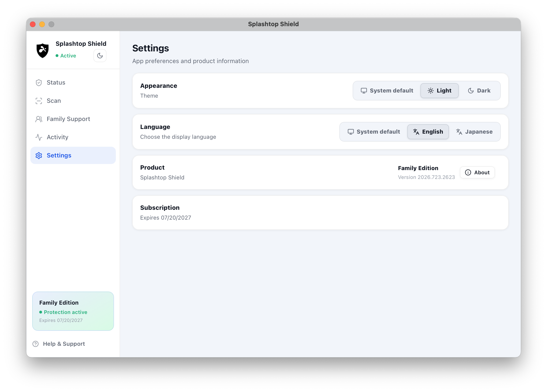Select the Light theme option

coord(439,91)
